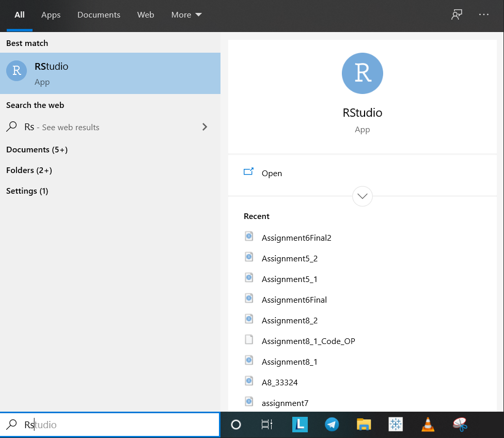Click Open to launch RStudio
The width and height of the screenshot is (504, 438).
[272, 174]
